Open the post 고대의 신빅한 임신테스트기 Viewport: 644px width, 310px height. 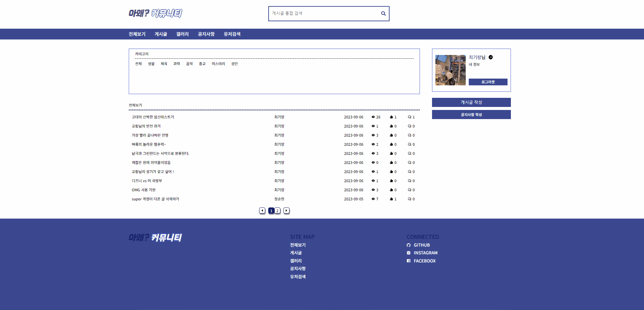pyautogui.click(x=152, y=117)
